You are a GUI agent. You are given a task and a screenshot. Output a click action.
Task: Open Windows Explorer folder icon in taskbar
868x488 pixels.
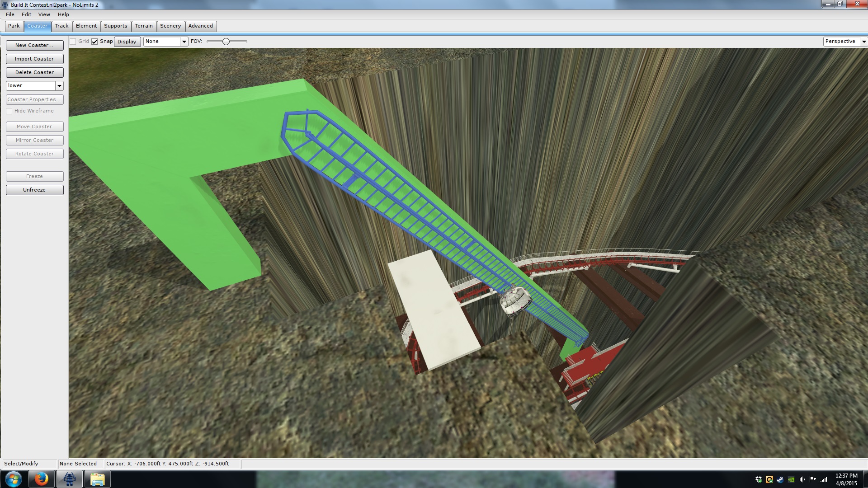click(x=97, y=479)
